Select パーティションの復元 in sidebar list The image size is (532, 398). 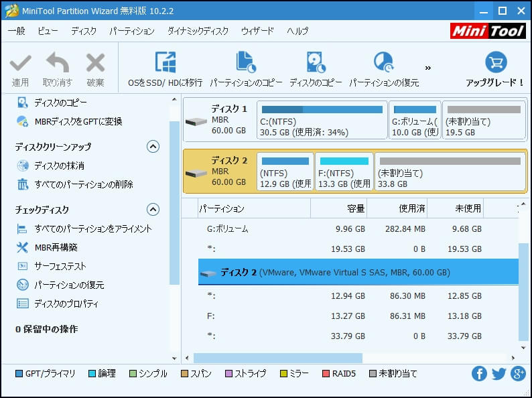point(60,285)
